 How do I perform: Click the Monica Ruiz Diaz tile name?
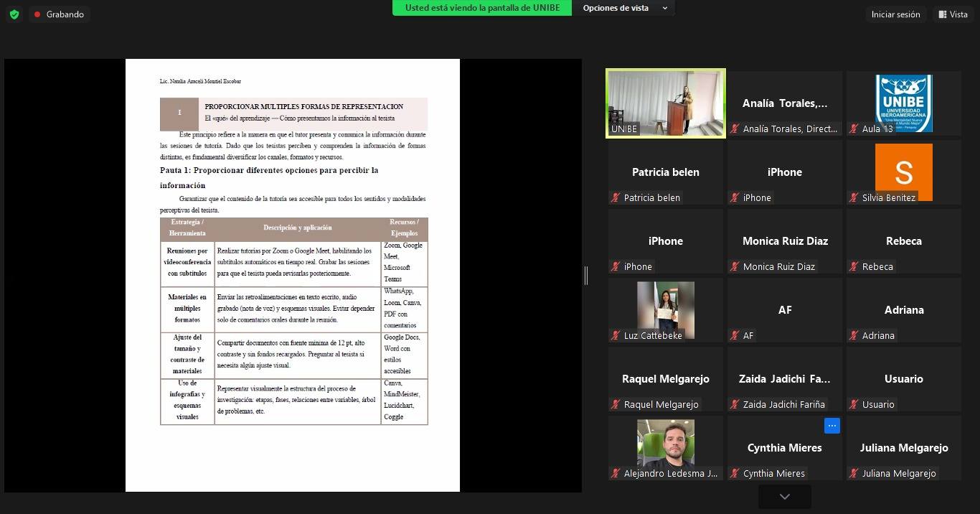click(x=785, y=241)
